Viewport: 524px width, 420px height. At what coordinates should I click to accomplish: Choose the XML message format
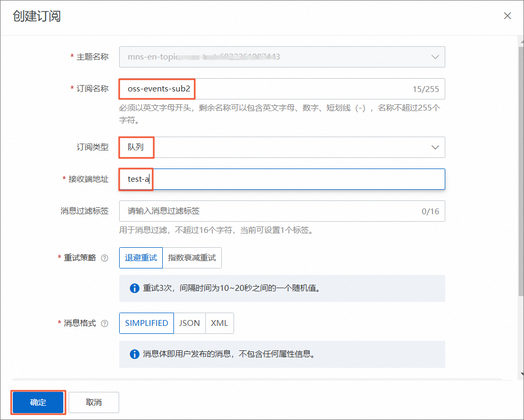(x=220, y=323)
